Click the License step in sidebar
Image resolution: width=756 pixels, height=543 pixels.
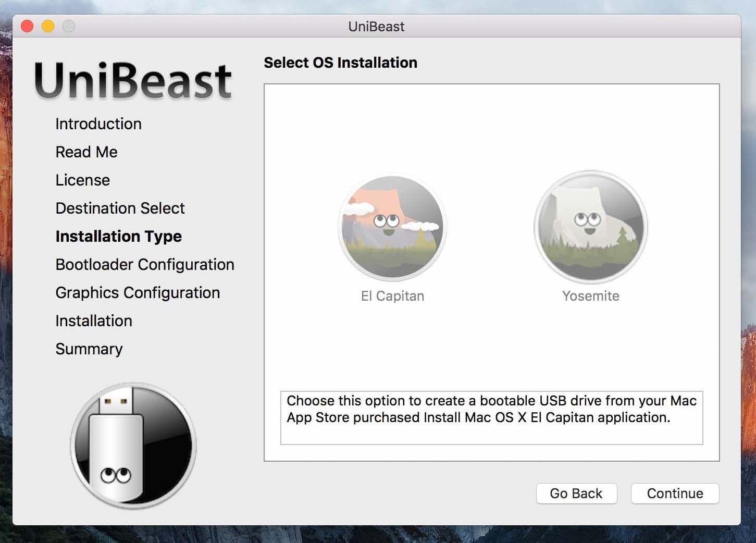point(83,180)
